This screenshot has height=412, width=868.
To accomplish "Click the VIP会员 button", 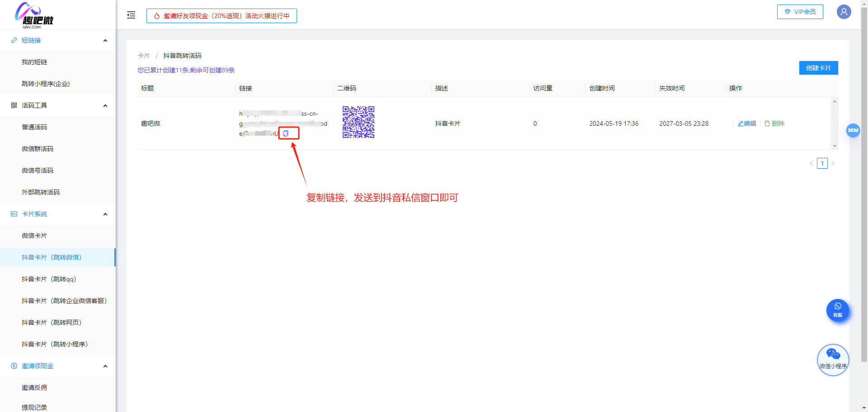I will pyautogui.click(x=800, y=12).
